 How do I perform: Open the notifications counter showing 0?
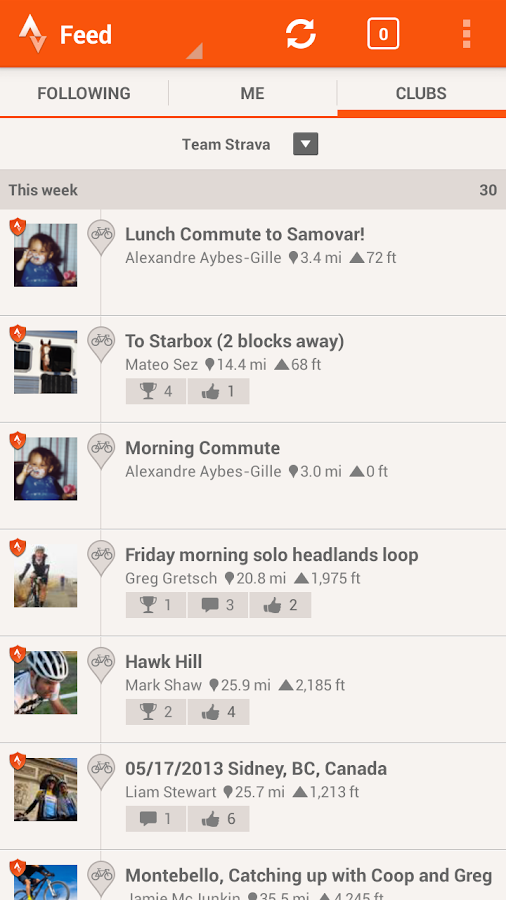383,34
